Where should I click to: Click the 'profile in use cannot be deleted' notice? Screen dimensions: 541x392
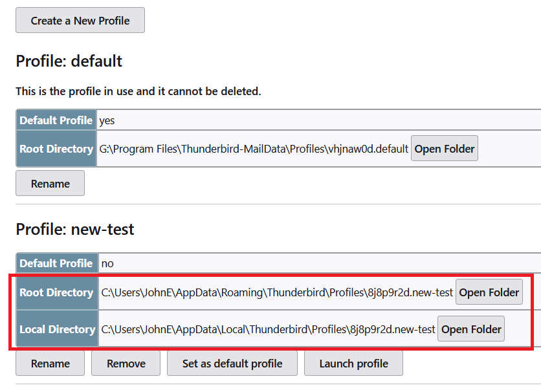pyautogui.click(x=138, y=91)
